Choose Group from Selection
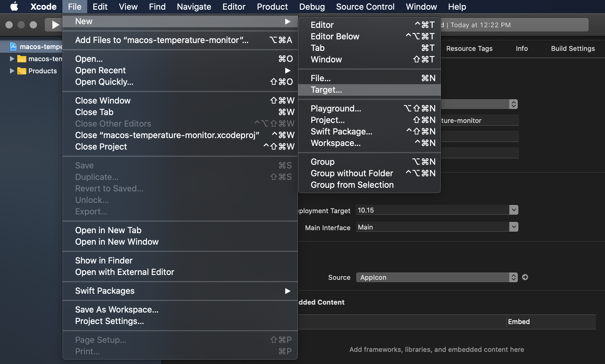 (x=369, y=185)
